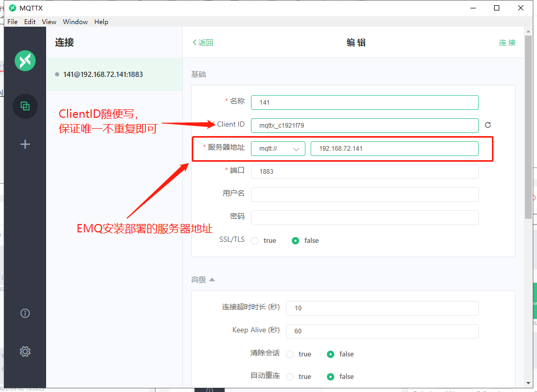Image resolution: width=537 pixels, height=392 pixels.
Task: Set 清除会话 to false
Action: [x=331, y=354]
